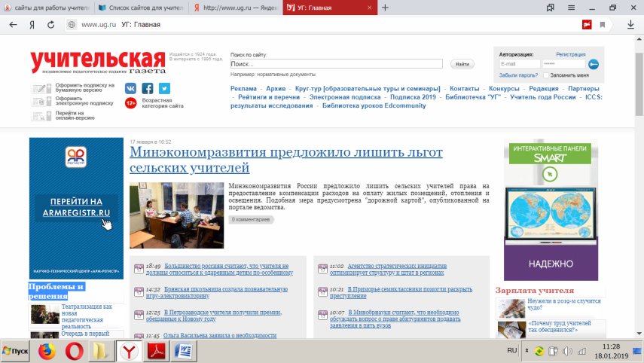Click the browser address bar
This screenshot has width=644, height=363.
[328, 25]
